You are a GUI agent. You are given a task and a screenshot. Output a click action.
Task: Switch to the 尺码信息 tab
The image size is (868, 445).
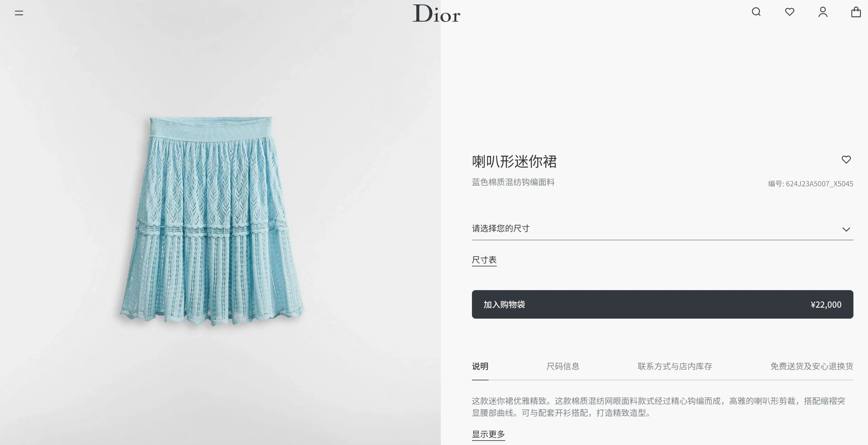click(563, 366)
